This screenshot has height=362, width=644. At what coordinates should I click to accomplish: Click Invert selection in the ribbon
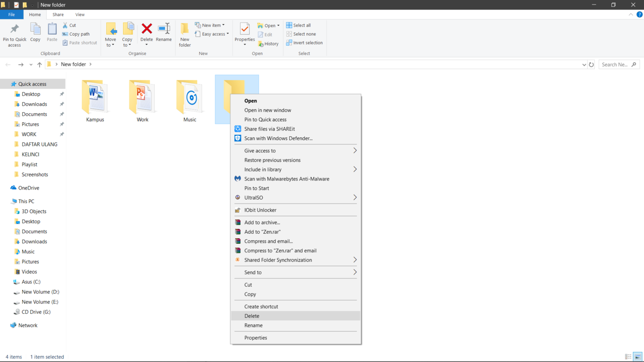tap(304, 43)
